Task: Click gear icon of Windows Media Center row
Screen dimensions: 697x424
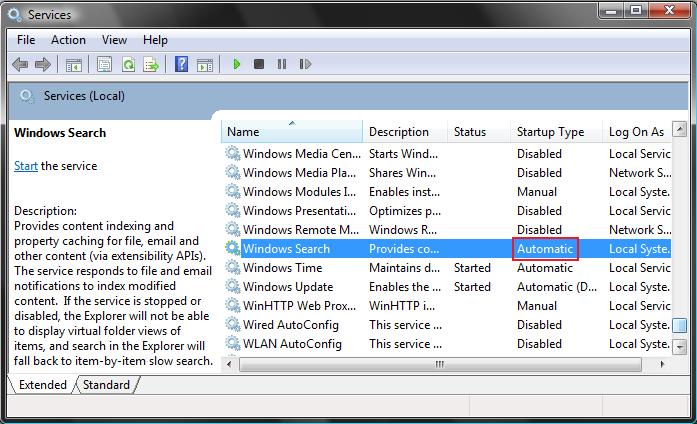Action: coord(232,153)
